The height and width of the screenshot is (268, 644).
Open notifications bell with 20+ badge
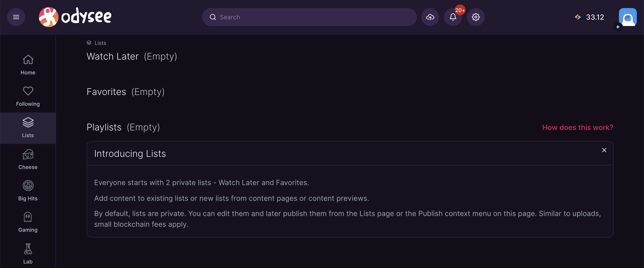point(453,17)
